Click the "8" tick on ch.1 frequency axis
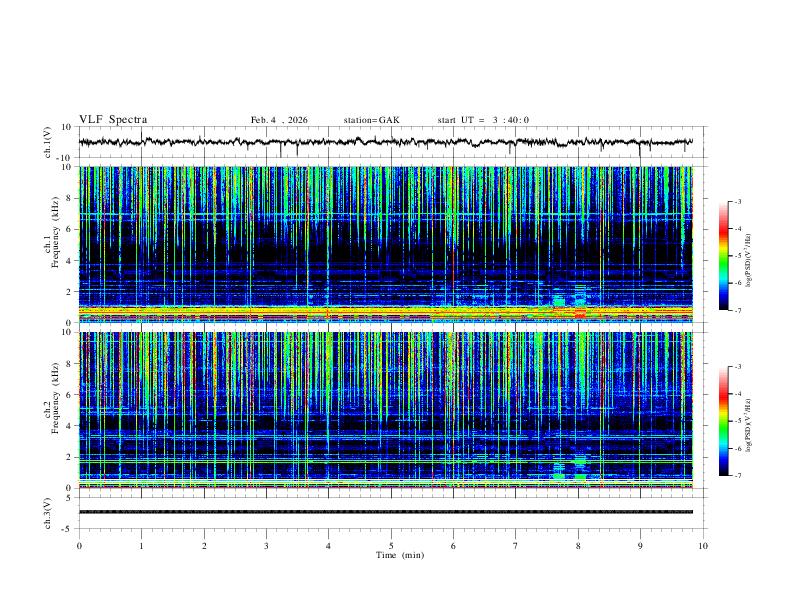This screenshot has height=612, width=792. pos(69,198)
